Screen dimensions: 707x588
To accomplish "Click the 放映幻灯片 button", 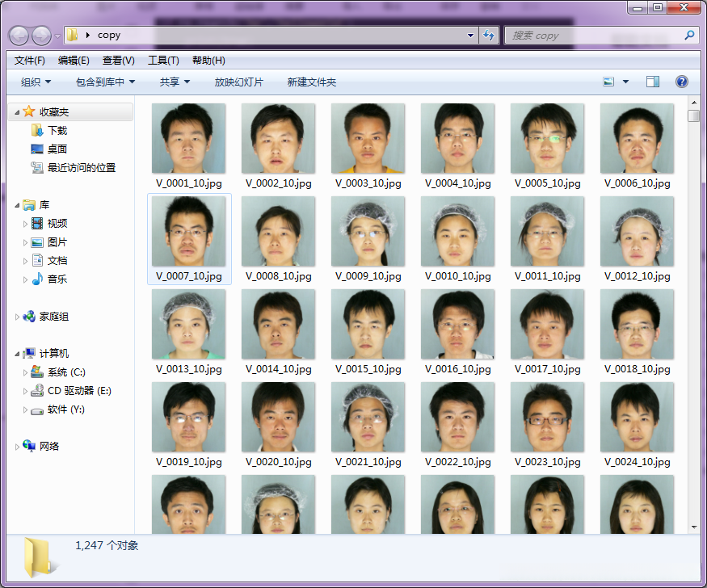I will [238, 82].
